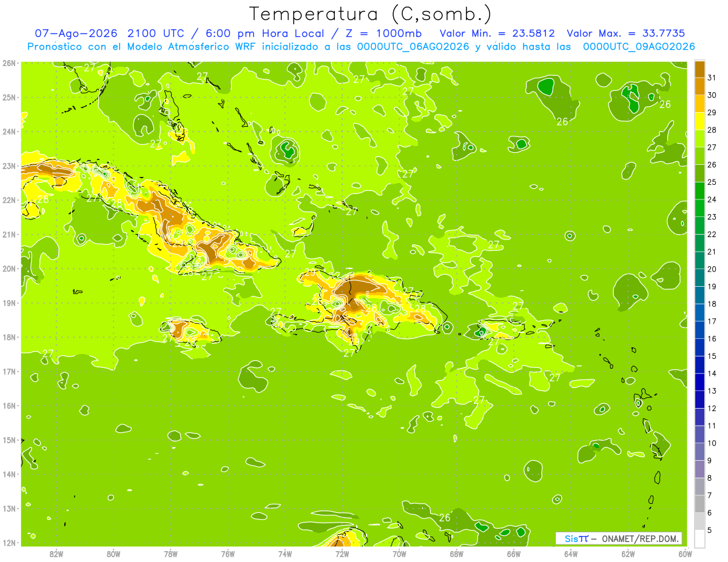728x562 pixels.
Task: Click the longitude axis label "72W"
Action: click(342, 554)
